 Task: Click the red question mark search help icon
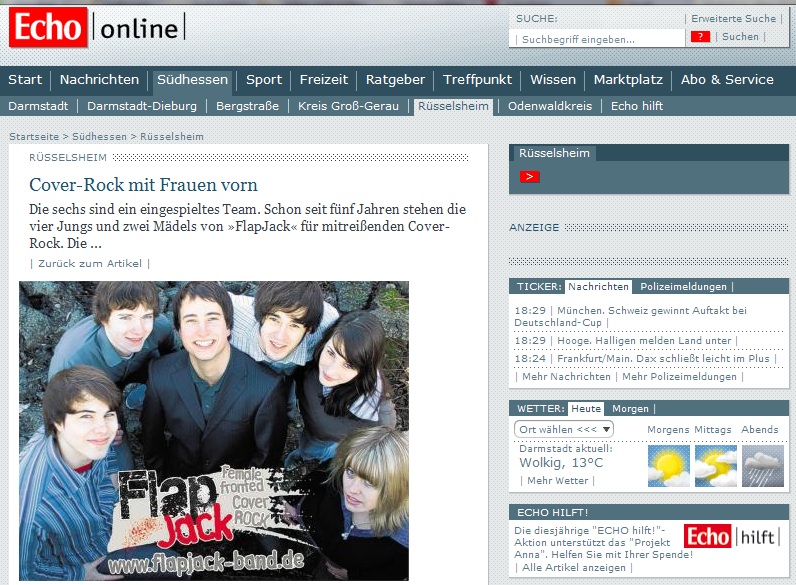click(700, 37)
